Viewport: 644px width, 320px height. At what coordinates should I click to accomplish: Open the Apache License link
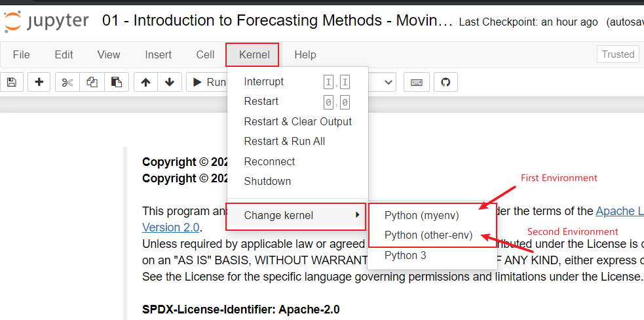pyautogui.click(x=620, y=211)
